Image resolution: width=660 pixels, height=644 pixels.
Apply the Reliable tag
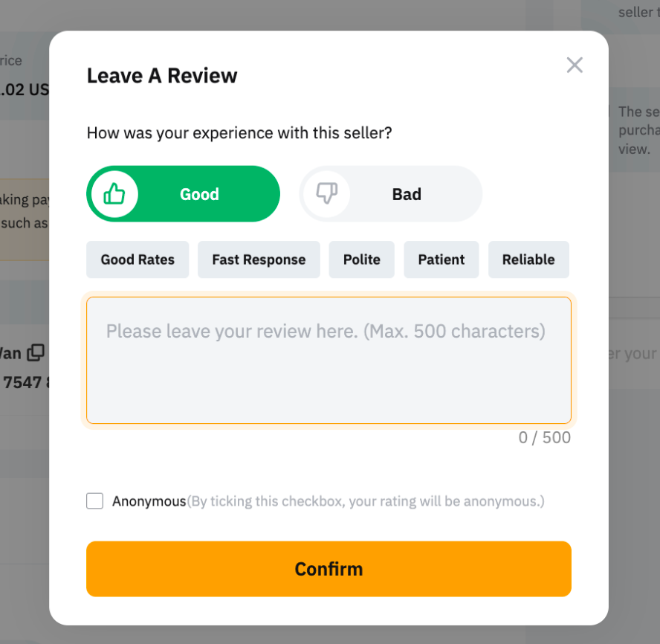[x=528, y=260]
